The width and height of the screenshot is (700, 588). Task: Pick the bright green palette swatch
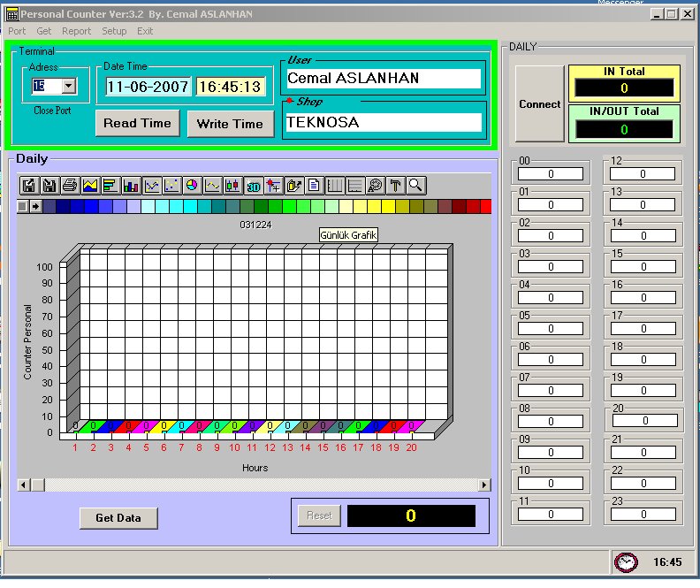point(289,206)
